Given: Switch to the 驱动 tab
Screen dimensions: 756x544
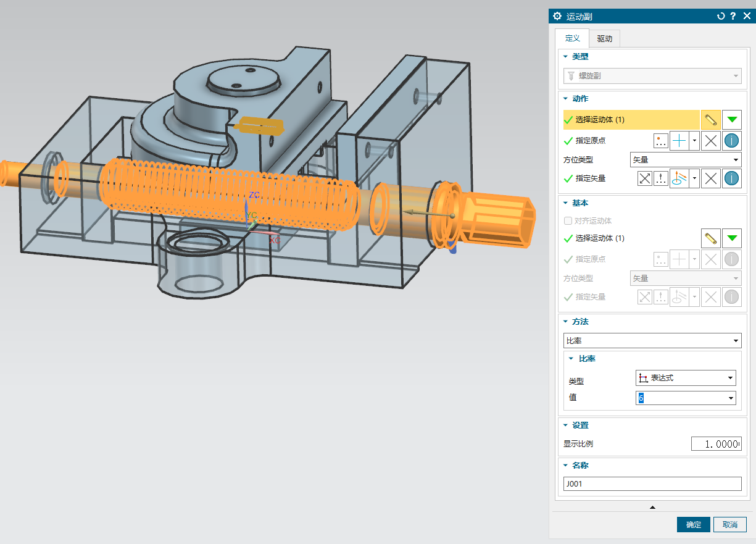Looking at the screenshot, I should (604, 39).
